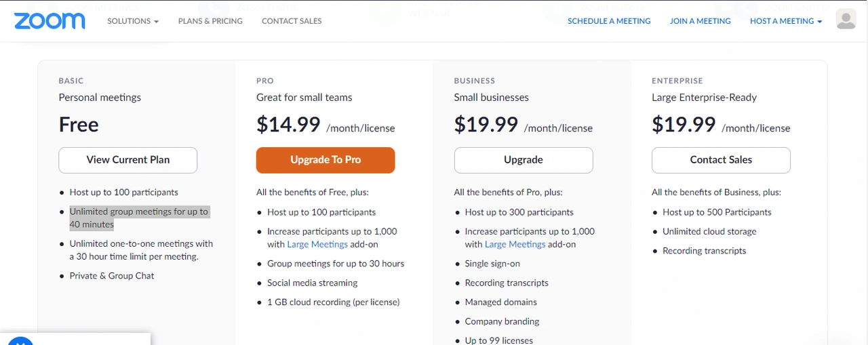This screenshot has height=345, width=868.
Task: Click the Business plan Upgrade button
Action: tap(524, 160)
